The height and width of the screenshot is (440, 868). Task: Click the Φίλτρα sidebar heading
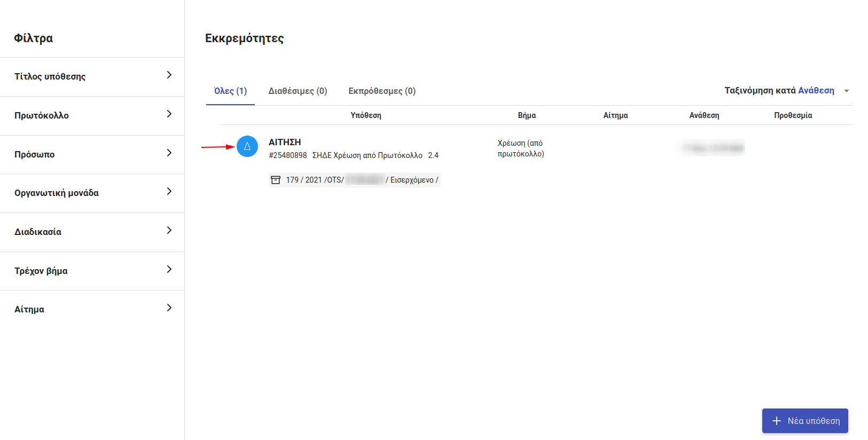pyautogui.click(x=34, y=38)
